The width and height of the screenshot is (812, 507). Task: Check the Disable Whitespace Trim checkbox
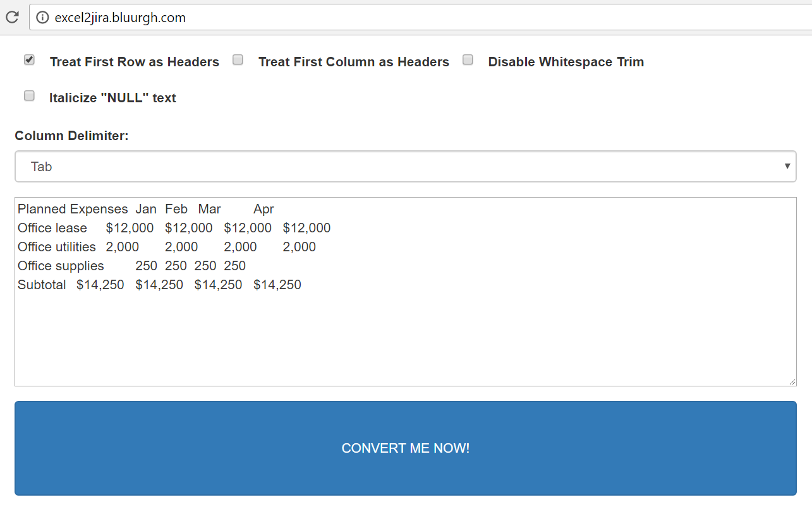[468, 60]
